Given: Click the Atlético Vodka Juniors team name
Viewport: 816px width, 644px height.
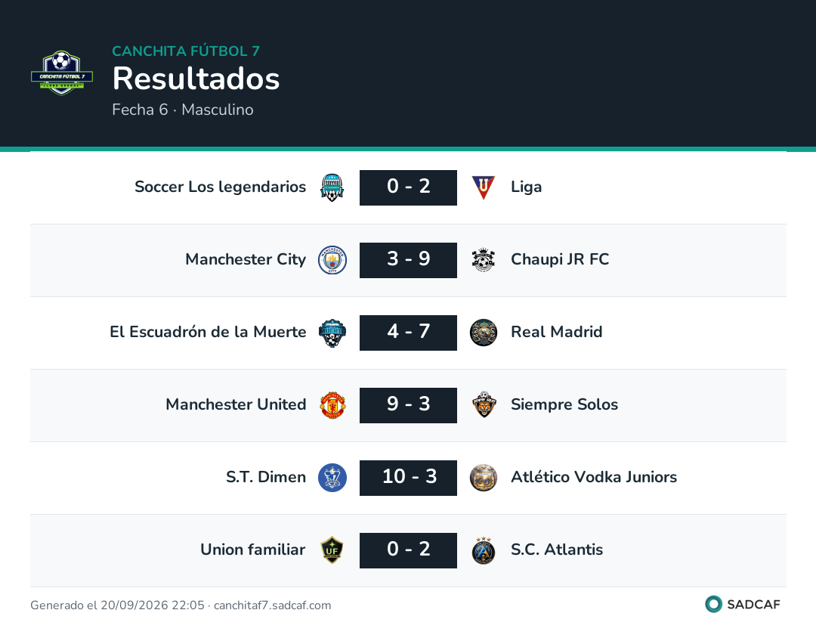Looking at the screenshot, I should tap(594, 477).
